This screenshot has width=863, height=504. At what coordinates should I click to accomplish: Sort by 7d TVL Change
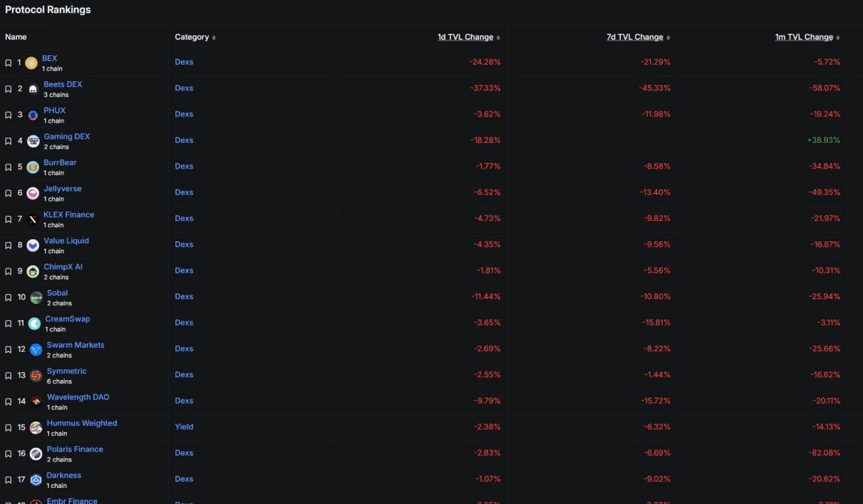pos(634,37)
